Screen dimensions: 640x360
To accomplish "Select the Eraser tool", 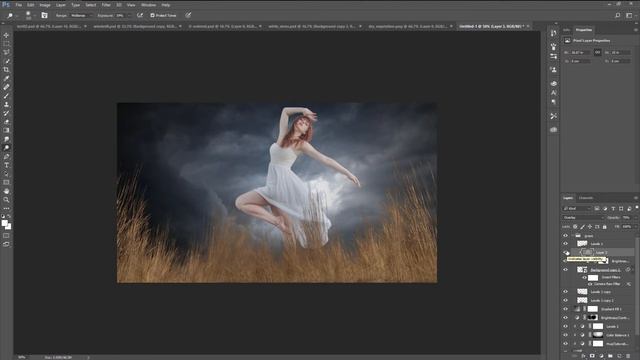I will (x=6, y=122).
